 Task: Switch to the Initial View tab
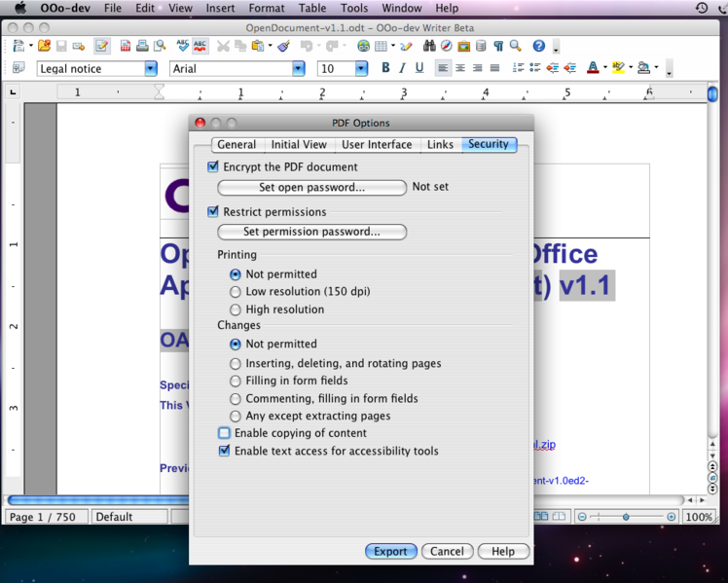(299, 145)
